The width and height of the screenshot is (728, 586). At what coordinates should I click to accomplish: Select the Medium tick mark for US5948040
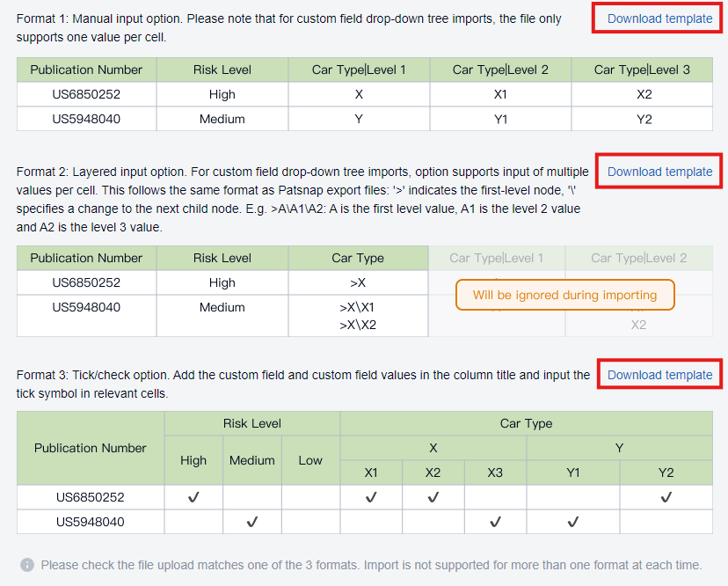(x=252, y=522)
